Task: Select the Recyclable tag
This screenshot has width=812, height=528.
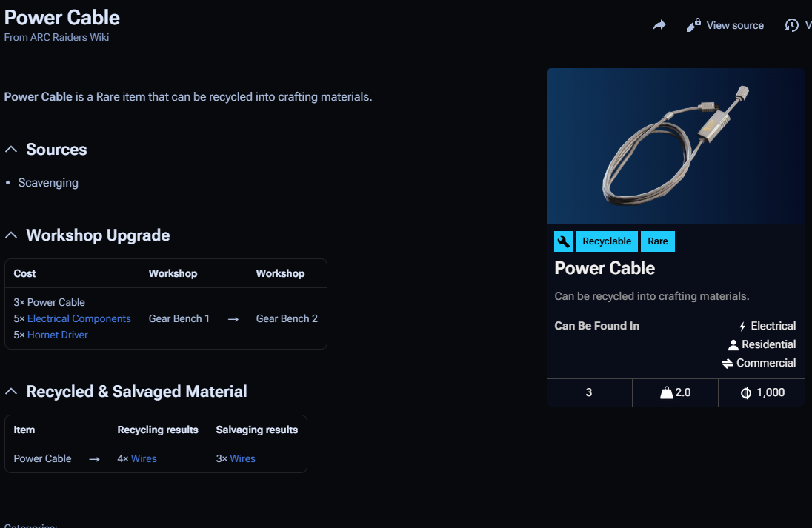Action: (607, 241)
